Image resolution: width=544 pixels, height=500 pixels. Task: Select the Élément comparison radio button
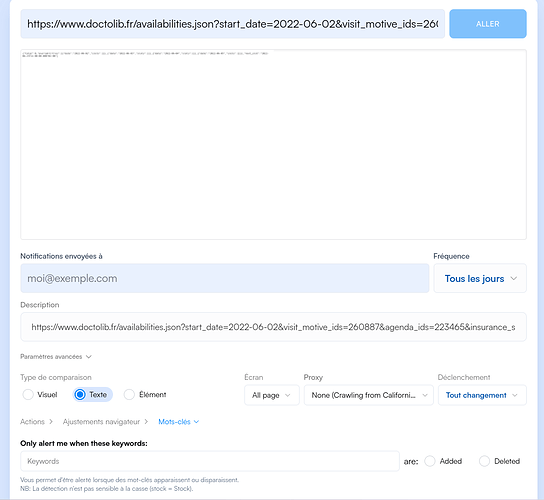pyautogui.click(x=129, y=395)
